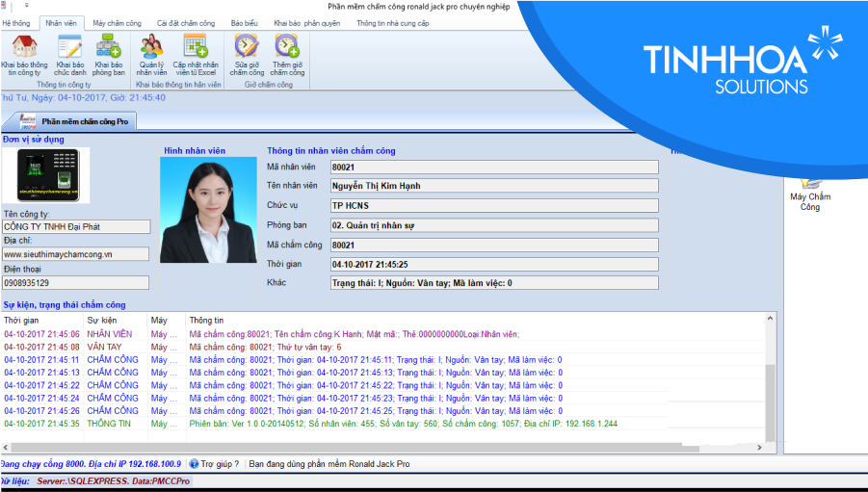Open the Cài đặt chấm công tab
This screenshot has width=868, height=492.
pos(185,23)
